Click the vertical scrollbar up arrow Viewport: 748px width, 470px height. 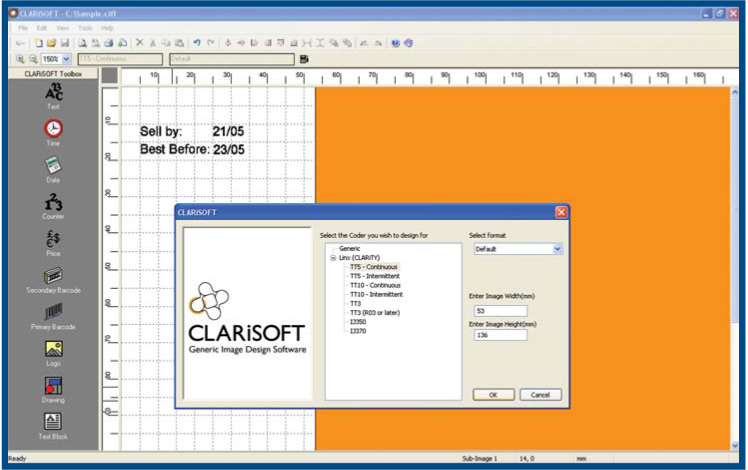tap(735, 93)
